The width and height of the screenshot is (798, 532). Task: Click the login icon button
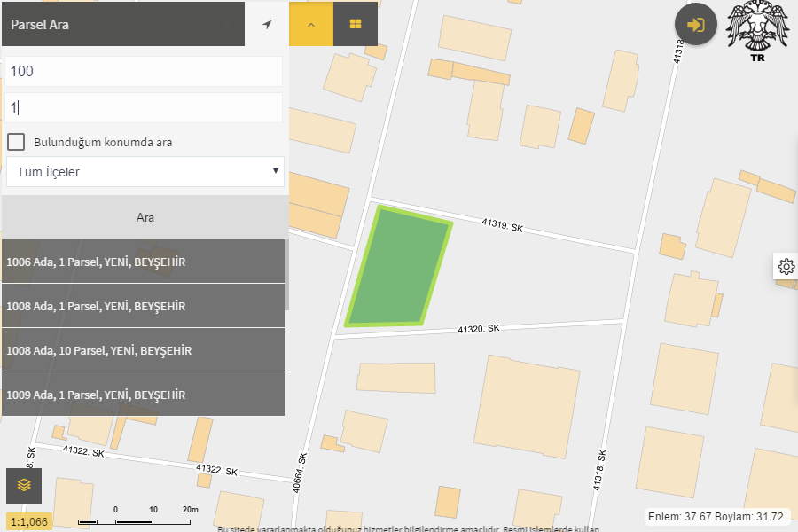click(x=696, y=25)
